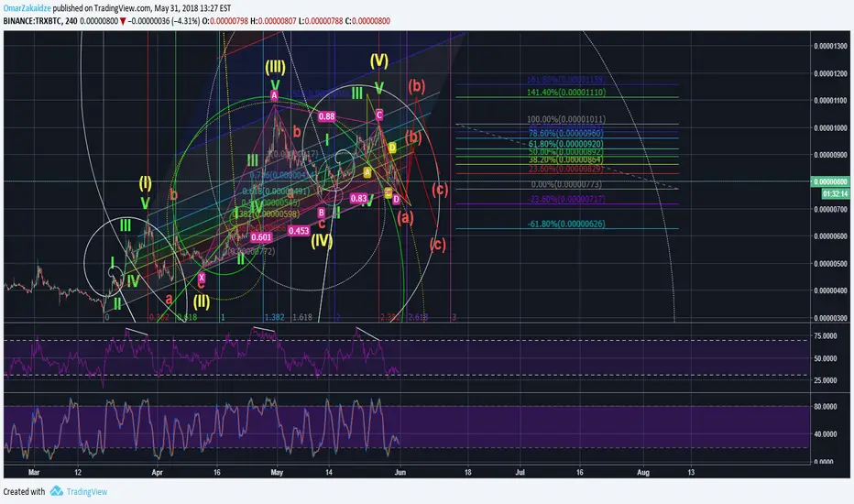Click the Apr date axis label

tap(158, 473)
